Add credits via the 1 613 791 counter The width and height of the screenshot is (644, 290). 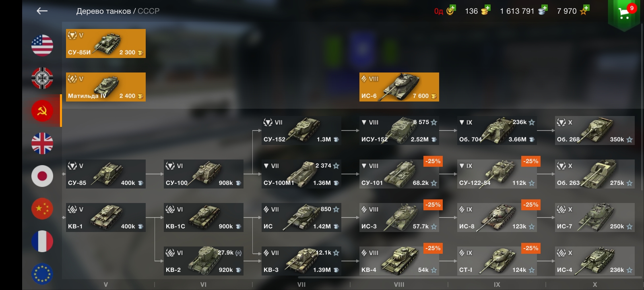pos(524,11)
